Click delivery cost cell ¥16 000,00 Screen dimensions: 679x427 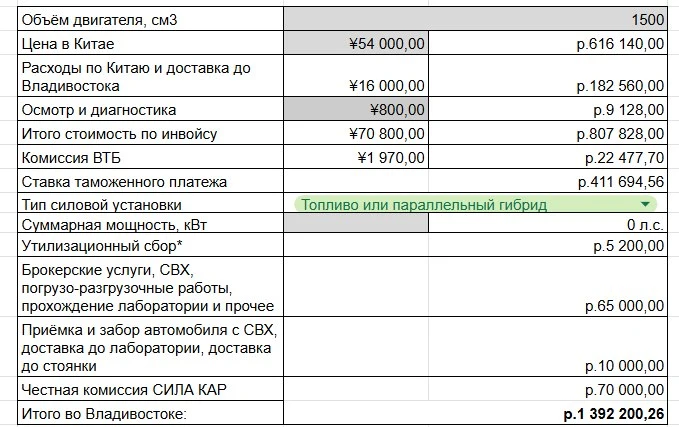(356, 76)
